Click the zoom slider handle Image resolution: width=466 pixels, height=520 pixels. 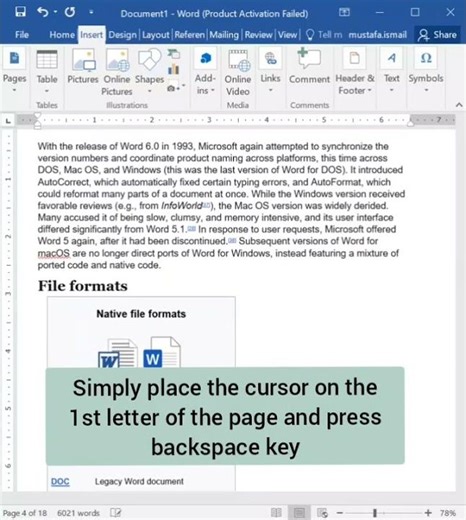(375, 513)
